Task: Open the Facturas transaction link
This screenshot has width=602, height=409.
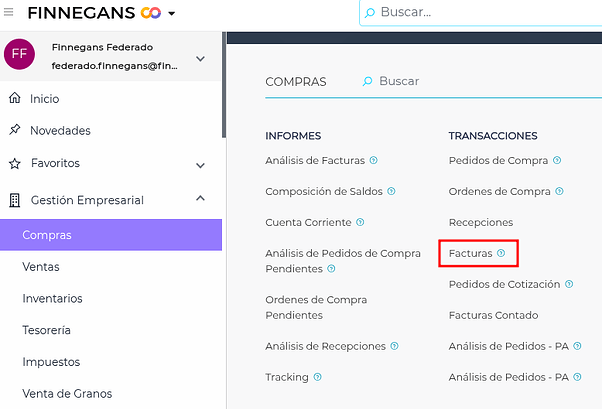Action: 470,254
